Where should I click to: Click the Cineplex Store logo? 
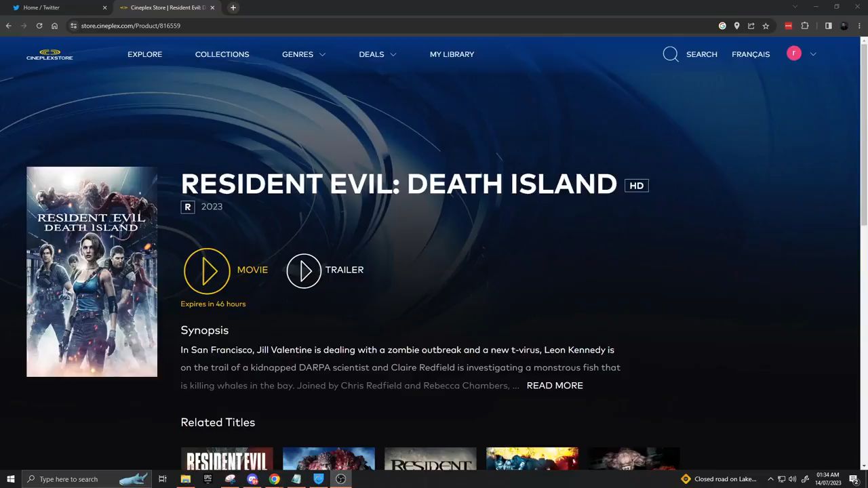point(50,54)
